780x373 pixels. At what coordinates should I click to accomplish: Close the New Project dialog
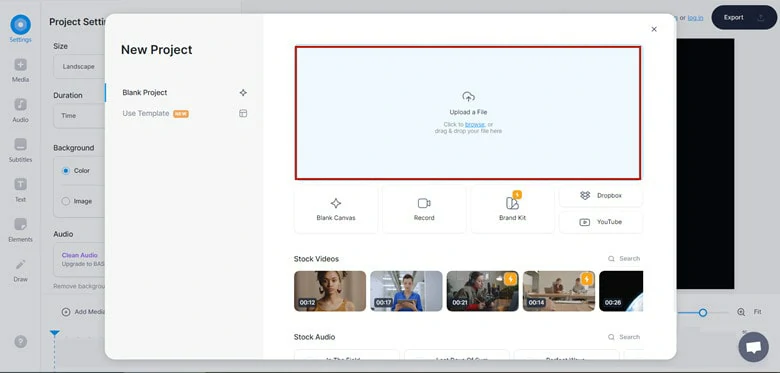point(654,29)
